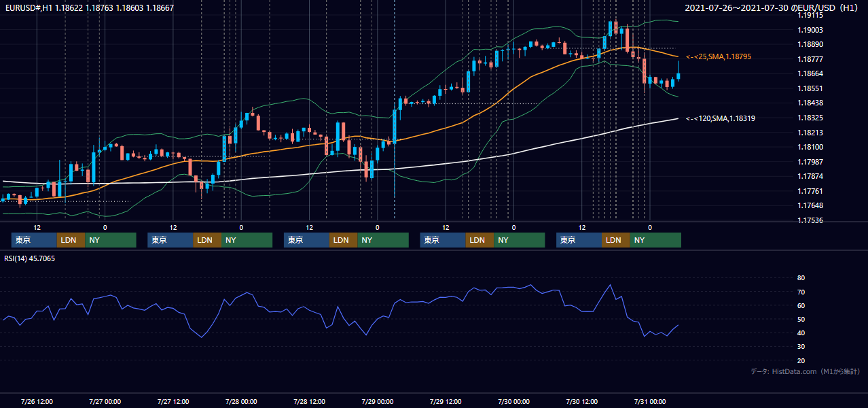Click price axis value 1.19115
Screen dimensions: 868x408
(810, 15)
